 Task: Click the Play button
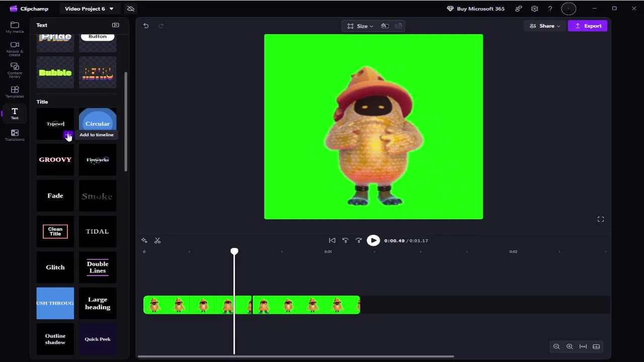[373, 241]
